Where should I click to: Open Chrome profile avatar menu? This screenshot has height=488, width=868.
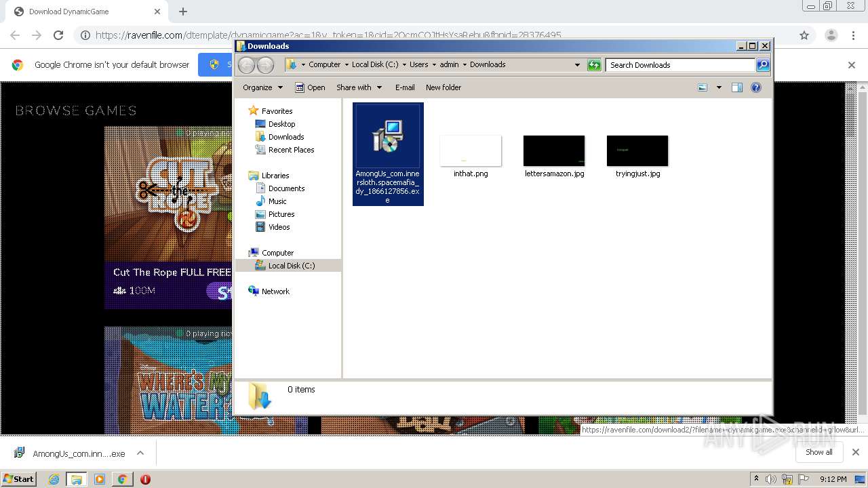[x=831, y=35]
